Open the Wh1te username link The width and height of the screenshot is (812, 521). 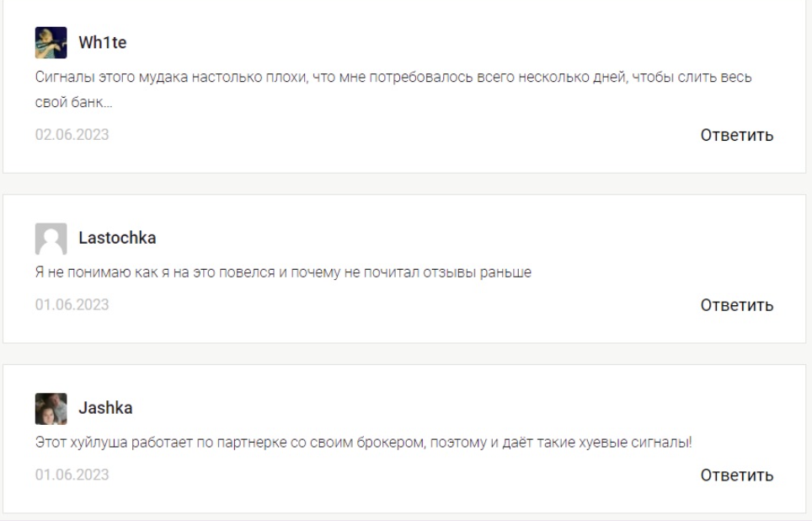[103, 43]
